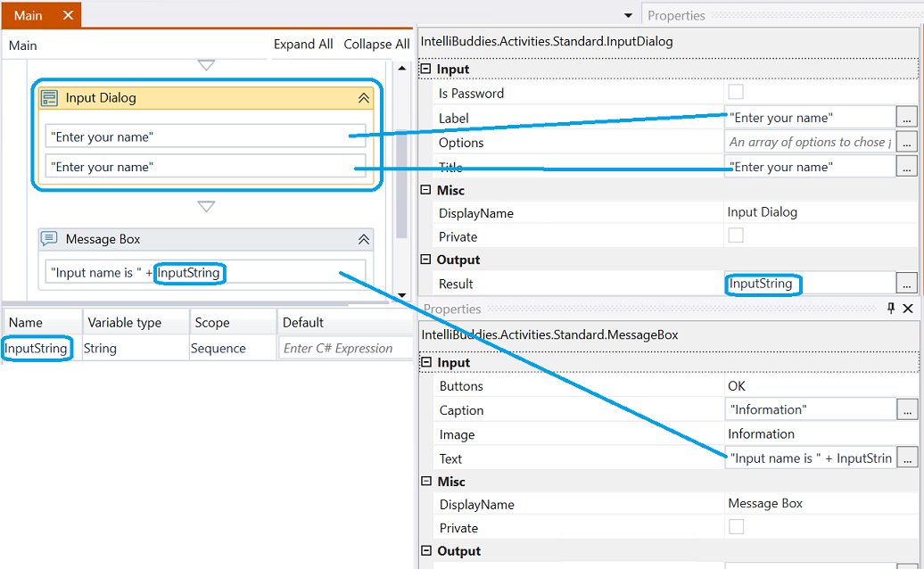924x569 pixels.
Task: Click the Collapse All link
Action: coord(375,44)
